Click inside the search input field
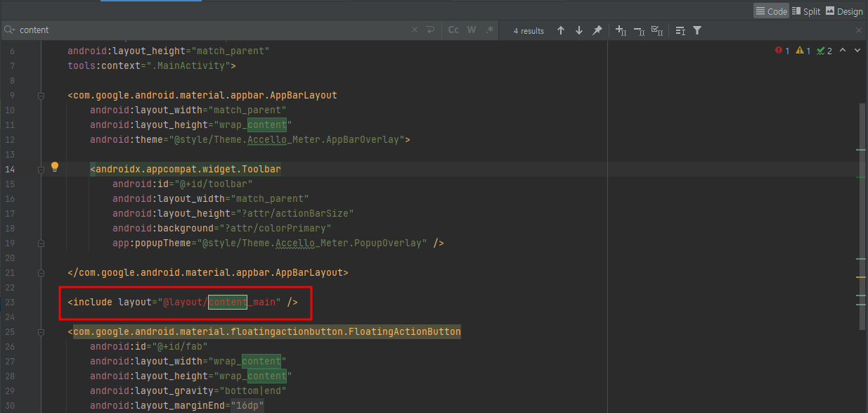Viewport: 868px width, 413px height. pyautogui.click(x=141, y=30)
